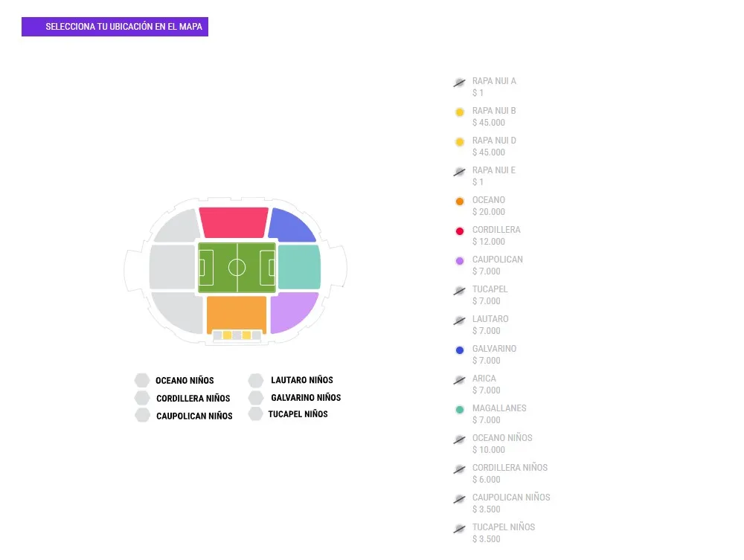Select the Oceano Niños hexagon in the lower legend
Viewport: 744px width, 560px height.
[142, 380]
